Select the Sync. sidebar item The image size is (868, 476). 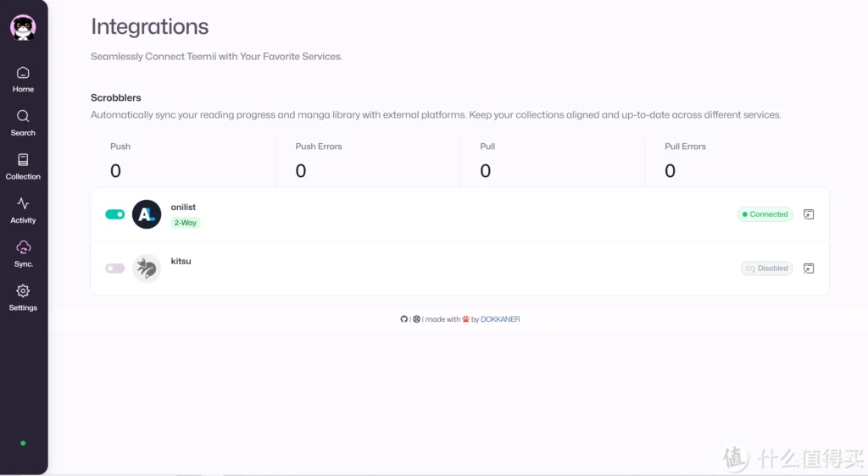(x=23, y=254)
